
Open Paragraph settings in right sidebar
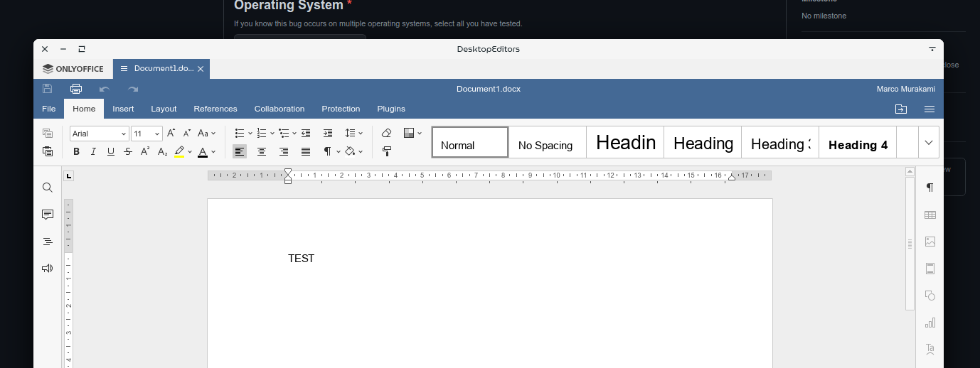(x=930, y=188)
